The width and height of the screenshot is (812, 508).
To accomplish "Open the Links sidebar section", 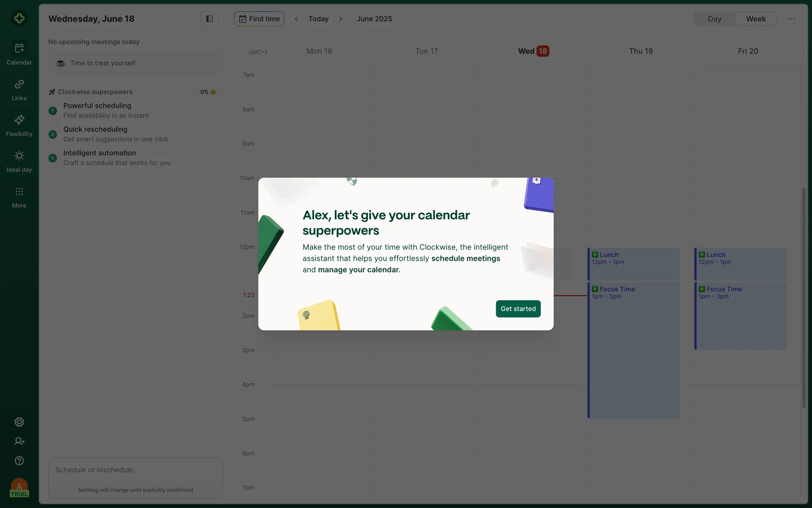I will tap(19, 85).
